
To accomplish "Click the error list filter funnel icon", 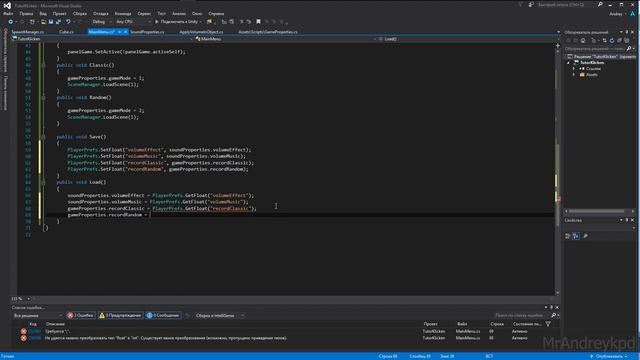I will [x=548, y=324].
